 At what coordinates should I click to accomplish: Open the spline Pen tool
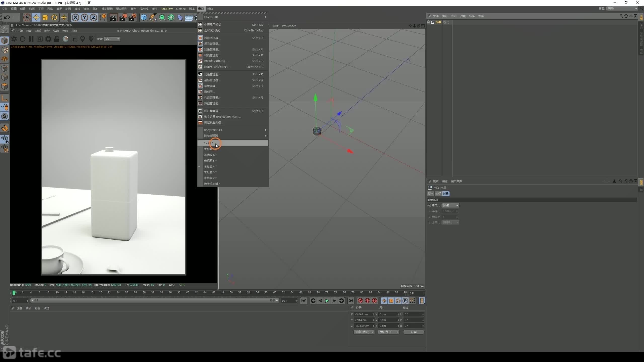click(x=153, y=17)
